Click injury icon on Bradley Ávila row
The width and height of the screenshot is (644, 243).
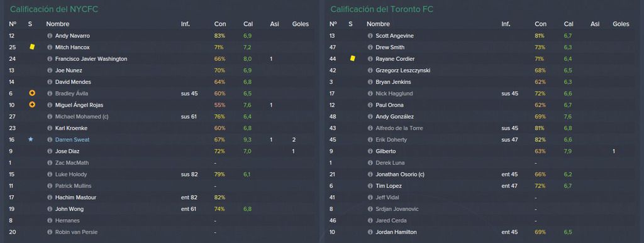[x=32, y=94]
